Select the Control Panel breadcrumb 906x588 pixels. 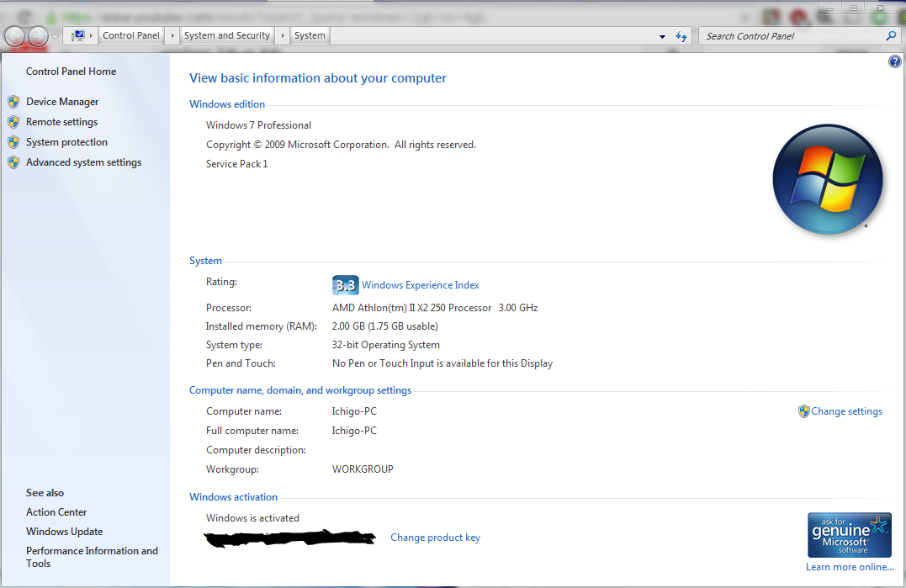(131, 35)
